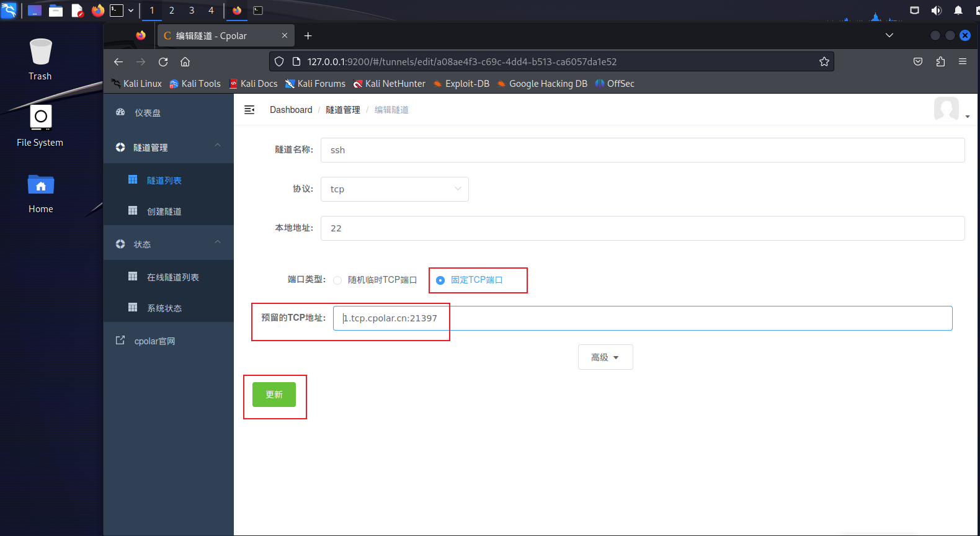Open the 协议 tcp dropdown

pos(394,189)
